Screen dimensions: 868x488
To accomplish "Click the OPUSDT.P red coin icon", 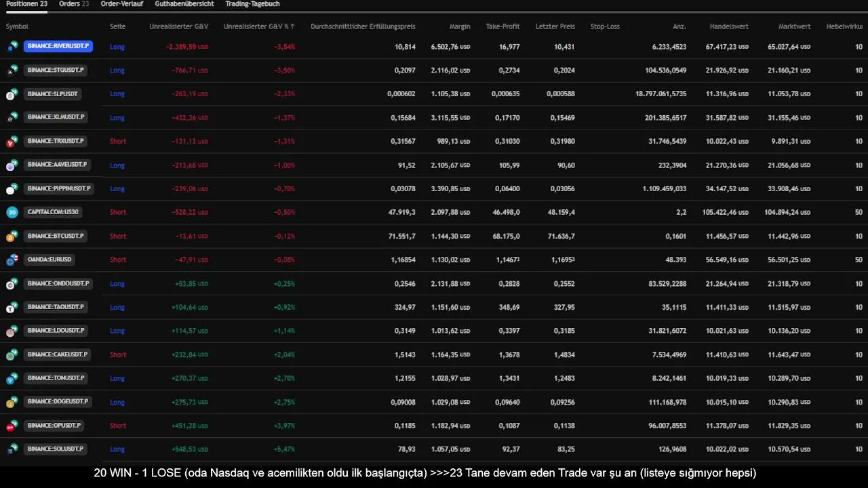I will click(12, 426).
